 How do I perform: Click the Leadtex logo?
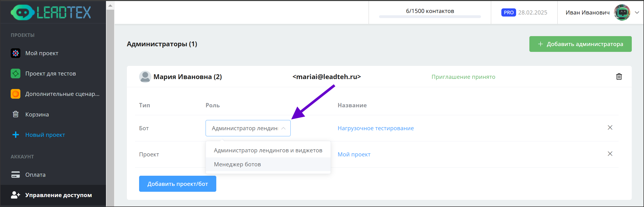click(x=51, y=12)
